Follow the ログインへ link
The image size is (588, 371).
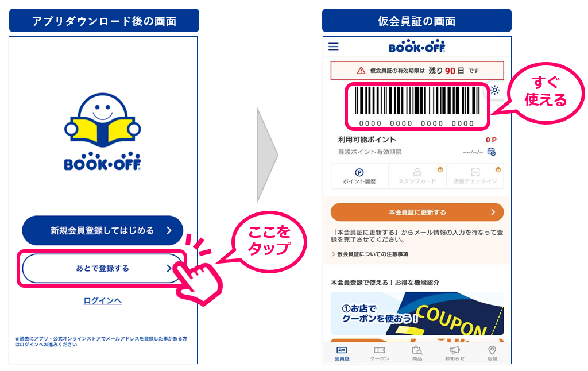pos(102,300)
